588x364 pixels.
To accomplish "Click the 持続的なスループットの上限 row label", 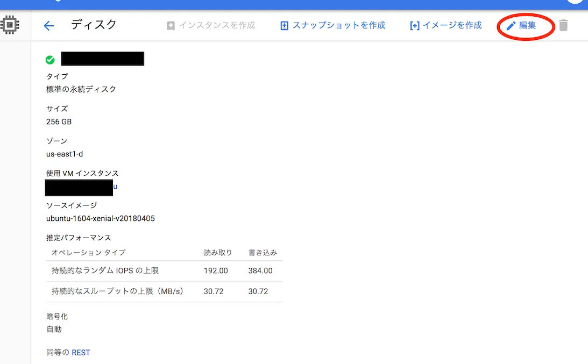I will (x=117, y=291).
